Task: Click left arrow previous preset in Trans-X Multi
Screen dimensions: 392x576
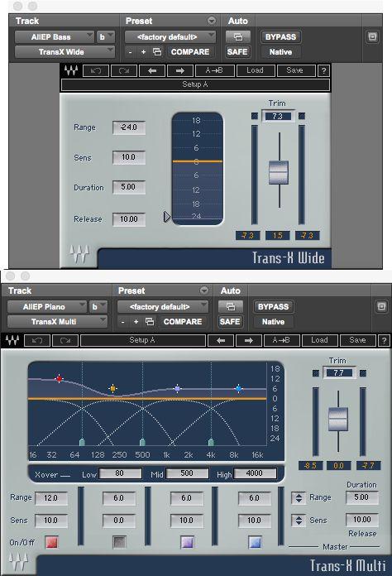Action: click(221, 340)
